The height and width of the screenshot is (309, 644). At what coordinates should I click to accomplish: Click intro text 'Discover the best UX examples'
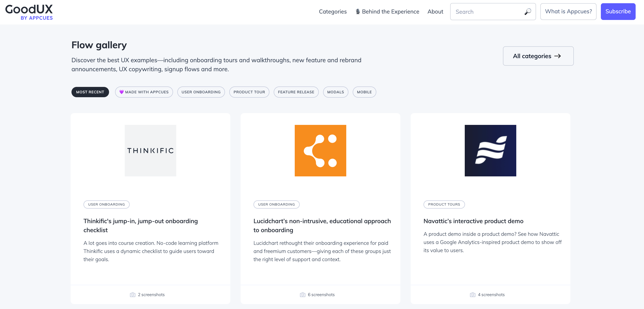pos(216,65)
